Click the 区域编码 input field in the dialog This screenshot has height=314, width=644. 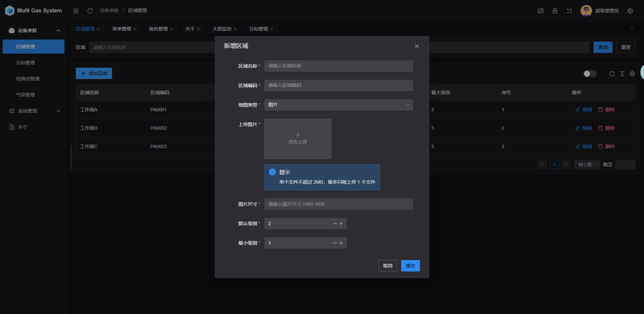(x=339, y=85)
